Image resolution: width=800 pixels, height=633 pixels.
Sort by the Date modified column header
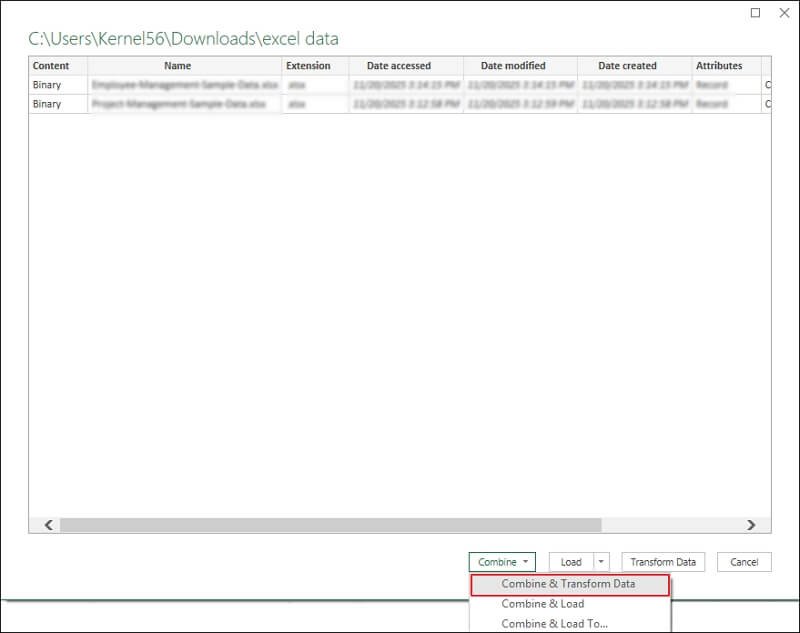515,66
